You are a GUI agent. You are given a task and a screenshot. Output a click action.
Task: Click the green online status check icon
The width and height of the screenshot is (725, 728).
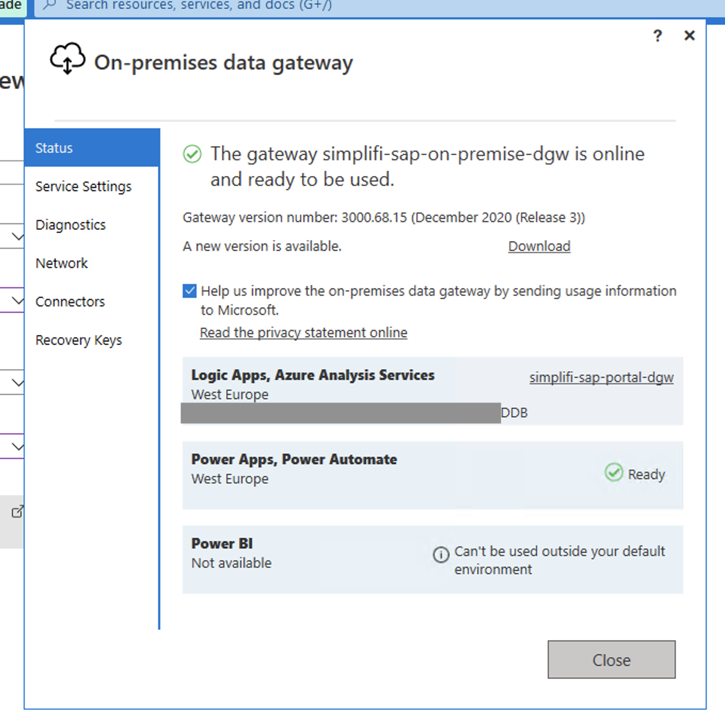(x=192, y=154)
